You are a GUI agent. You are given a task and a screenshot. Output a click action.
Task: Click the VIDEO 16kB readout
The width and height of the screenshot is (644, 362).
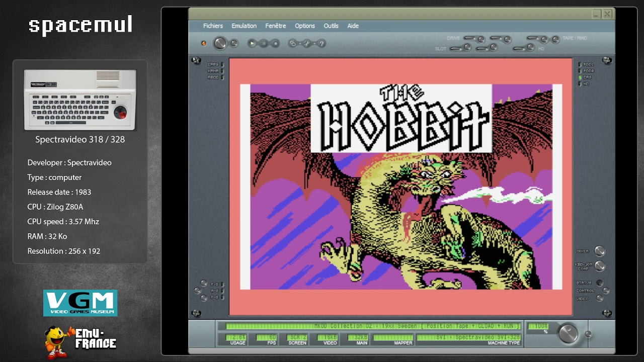[327, 337]
